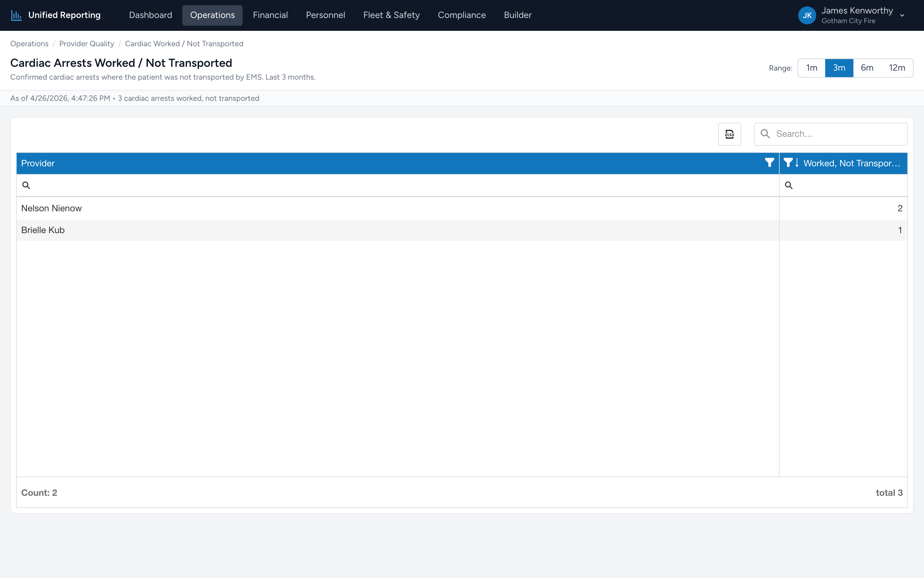The image size is (924, 578).
Task: Click the Unified Reporting brand title
Action: 64,15
